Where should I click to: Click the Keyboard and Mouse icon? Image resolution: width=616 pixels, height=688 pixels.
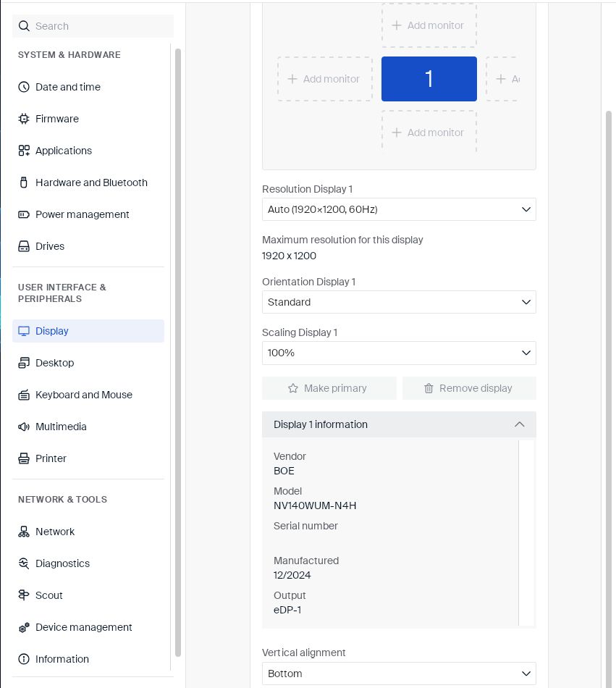coord(24,395)
